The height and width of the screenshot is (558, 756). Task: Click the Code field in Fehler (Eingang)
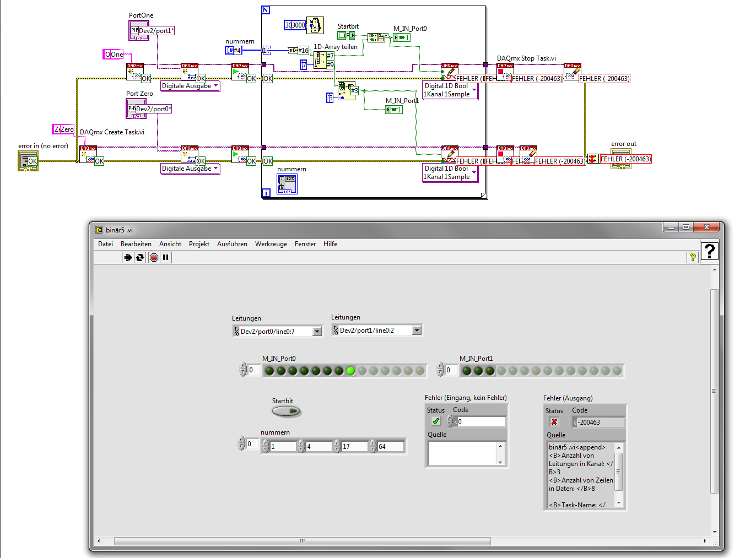point(480,422)
